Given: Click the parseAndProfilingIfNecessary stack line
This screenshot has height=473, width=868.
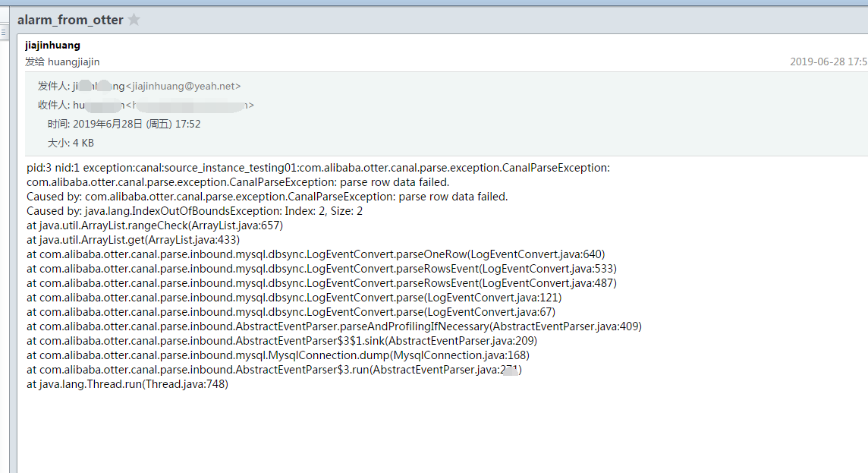Looking at the screenshot, I should pyautogui.click(x=335, y=326).
